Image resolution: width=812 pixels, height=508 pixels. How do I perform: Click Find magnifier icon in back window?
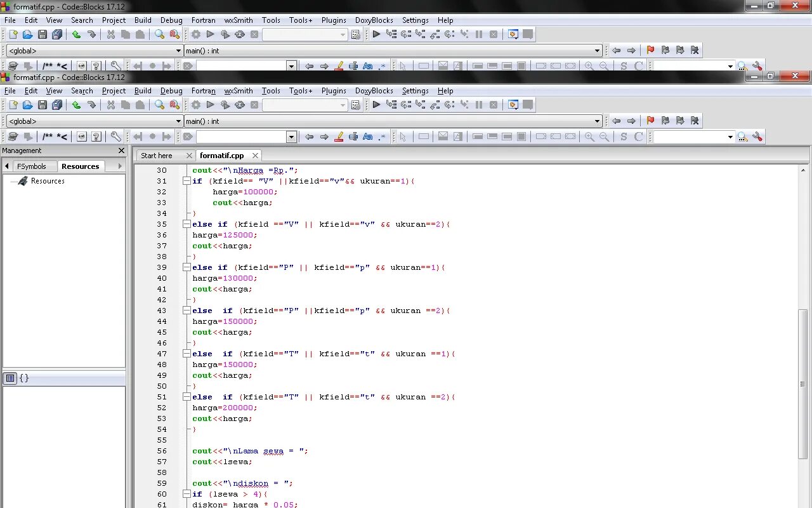[x=160, y=34]
